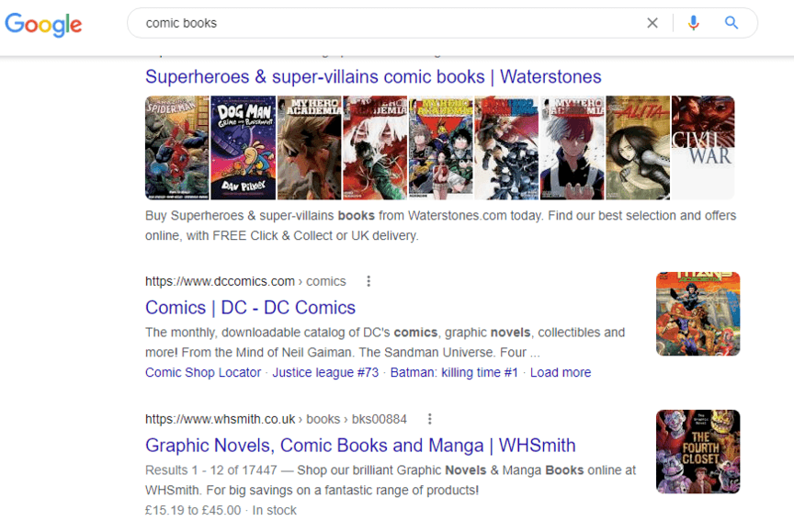Open 'Comics | DC - DC Comics' result
Image resolution: width=794 pixels, height=532 pixels.
250,308
